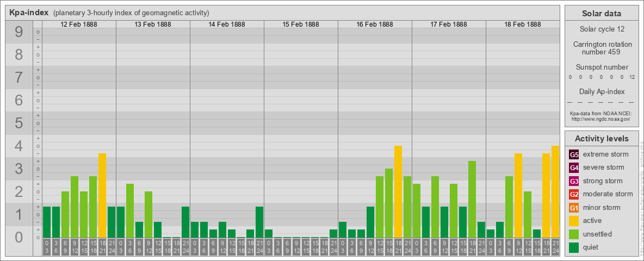The image size is (644, 261).
Task: Click the G3 strong storm legend icon
Action: pyautogui.click(x=574, y=181)
